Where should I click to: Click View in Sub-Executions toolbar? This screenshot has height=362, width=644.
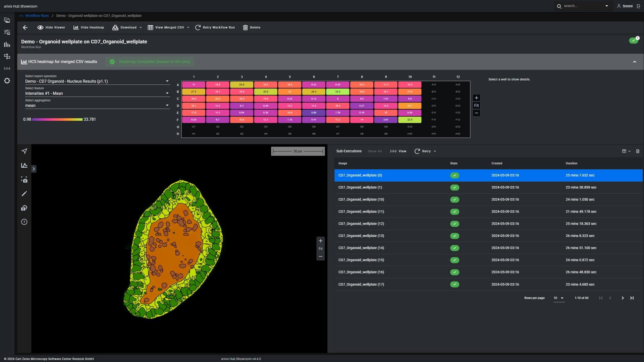click(x=398, y=151)
